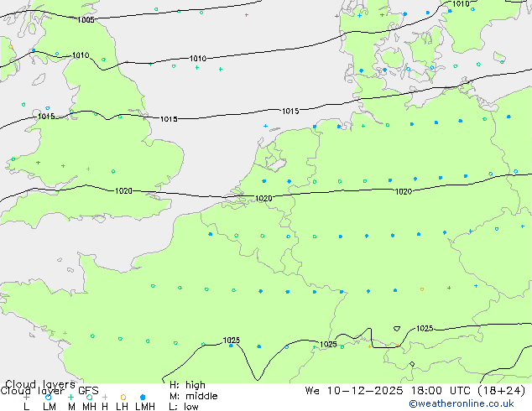The height and width of the screenshot is (411, 532).
Task: Select the 'LMH' legend label
Action: click(145, 407)
